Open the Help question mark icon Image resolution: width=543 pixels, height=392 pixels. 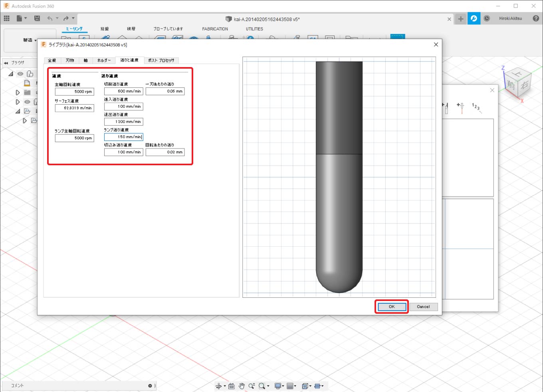coord(536,18)
